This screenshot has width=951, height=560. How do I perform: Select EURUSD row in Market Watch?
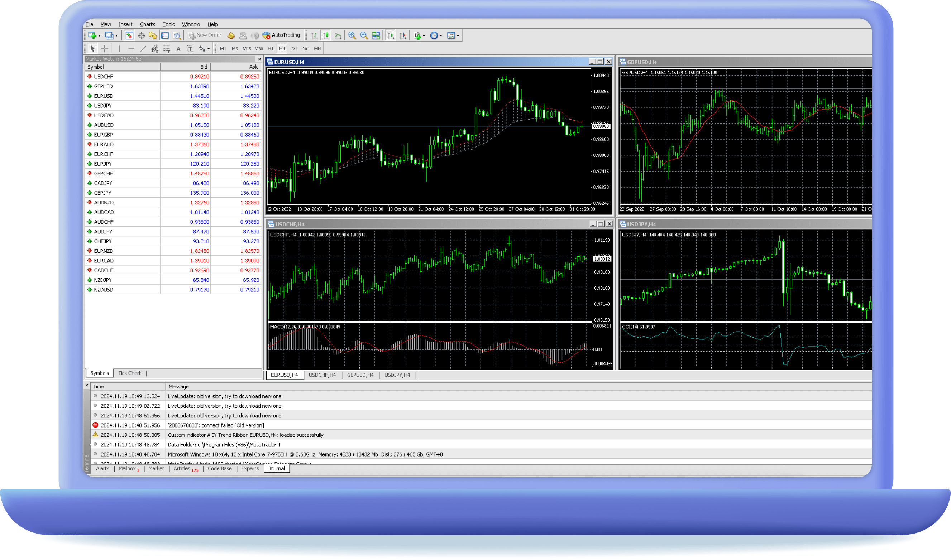point(173,96)
